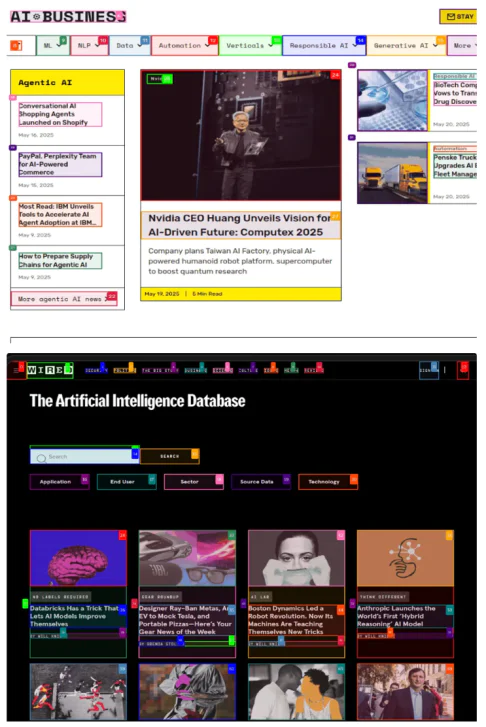
Task: Click the WIRED logo
Action: click(x=50, y=370)
